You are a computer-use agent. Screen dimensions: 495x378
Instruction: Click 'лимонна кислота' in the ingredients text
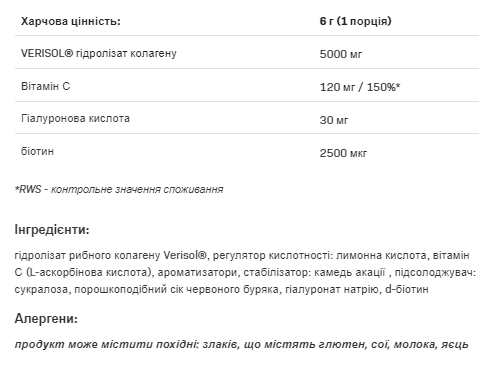coord(381,255)
